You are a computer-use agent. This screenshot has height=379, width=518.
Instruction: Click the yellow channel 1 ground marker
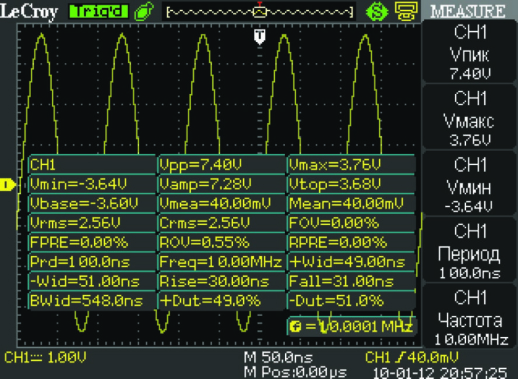pyautogui.click(x=7, y=185)
